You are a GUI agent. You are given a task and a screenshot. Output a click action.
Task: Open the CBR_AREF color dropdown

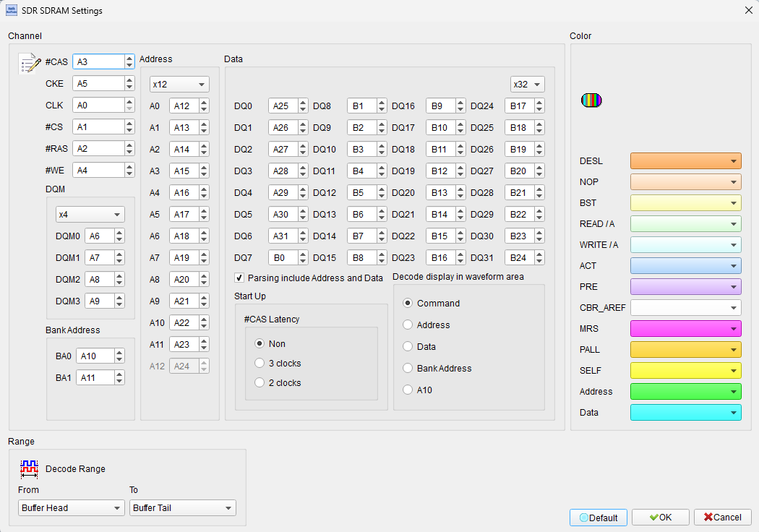[x=685, y=308]
